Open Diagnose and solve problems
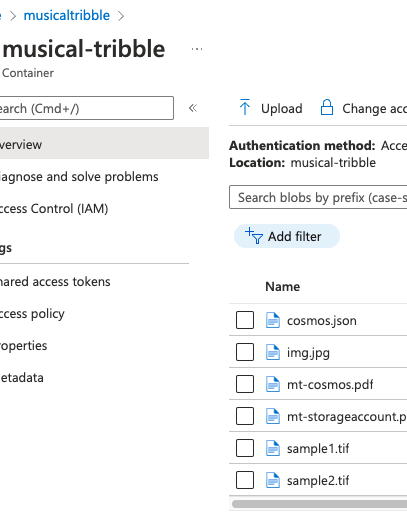 tap(79, 176)
